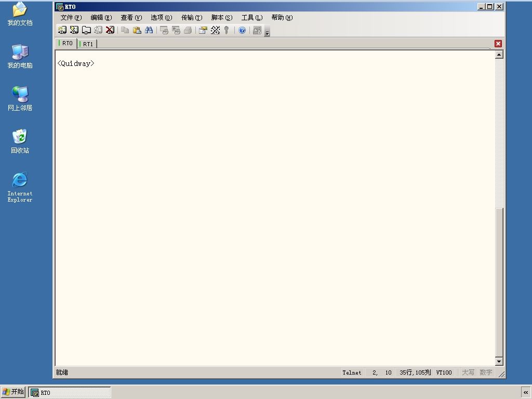Click the vertical scrollbar thumb
532x399 pixels.
pos(499,283)
